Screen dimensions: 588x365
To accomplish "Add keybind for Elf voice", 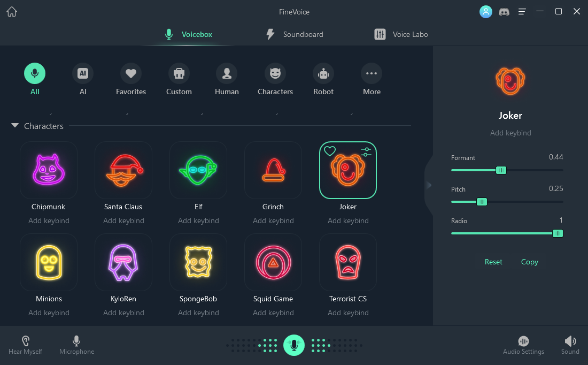I will pyautogui.click(x=198, y=221).
